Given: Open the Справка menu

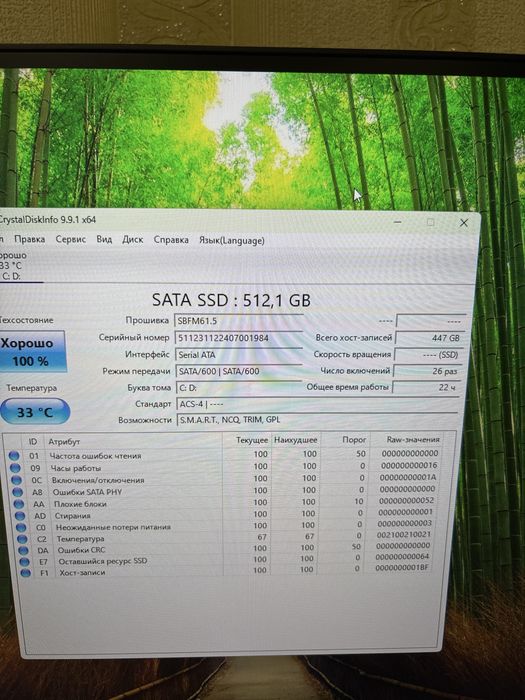Looking at the screenshot, I should [x=171, y=240].
